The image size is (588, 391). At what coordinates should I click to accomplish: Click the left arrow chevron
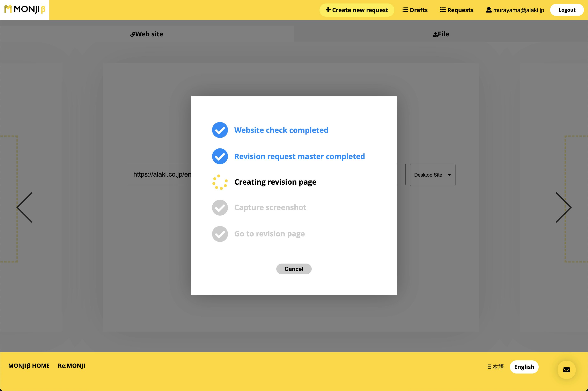[x=25, y=207]
